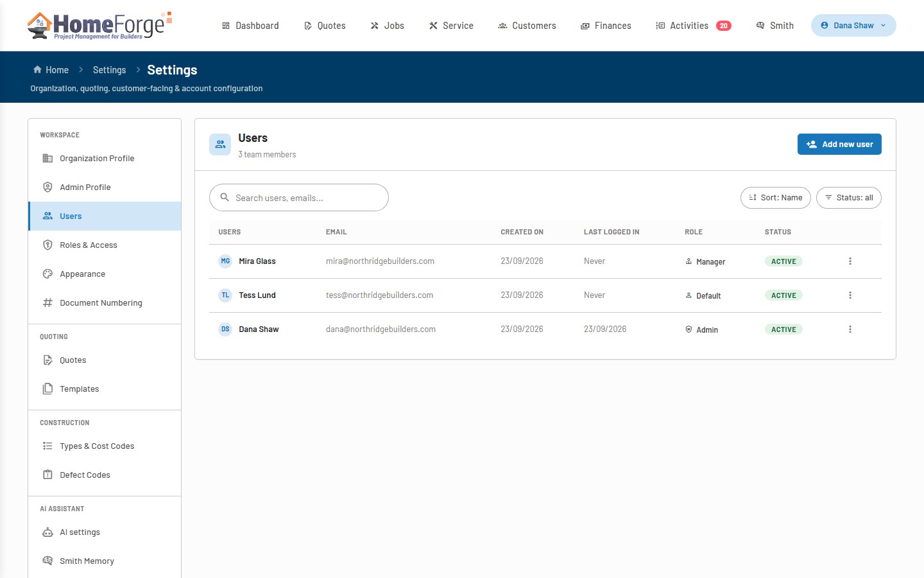
Task: Open Document Numbering settings
Action: [x=105, y=303]
